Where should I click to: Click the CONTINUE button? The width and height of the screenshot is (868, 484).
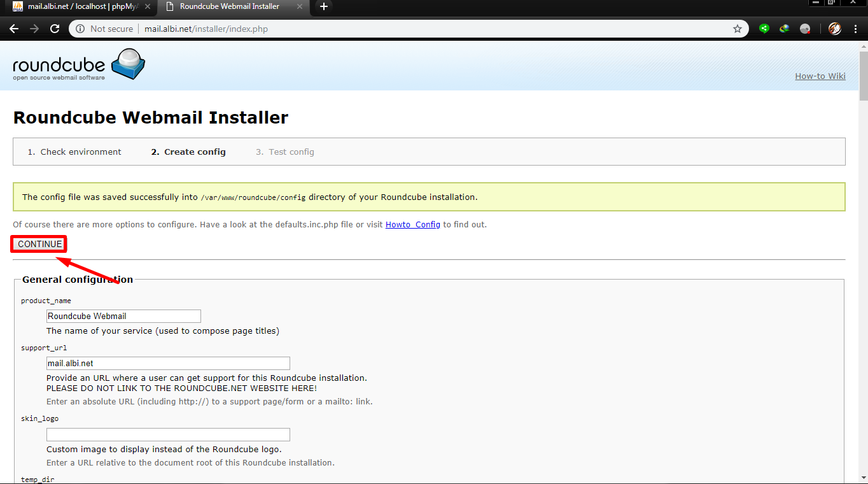click(x=39, y=244)
